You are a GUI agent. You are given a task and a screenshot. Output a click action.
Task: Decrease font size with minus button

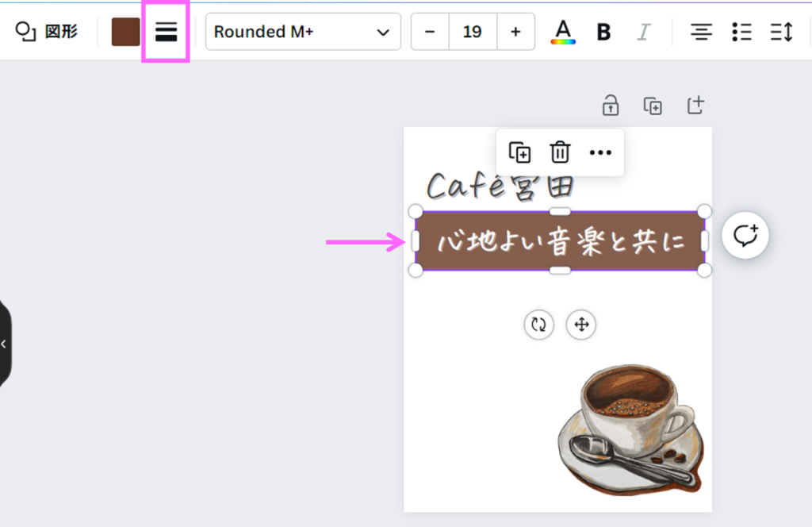tap(430, 32)
